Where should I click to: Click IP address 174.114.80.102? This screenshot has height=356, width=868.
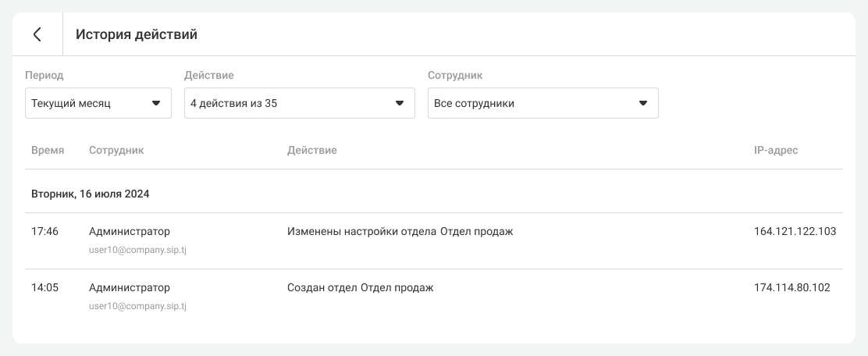[792, 287]
